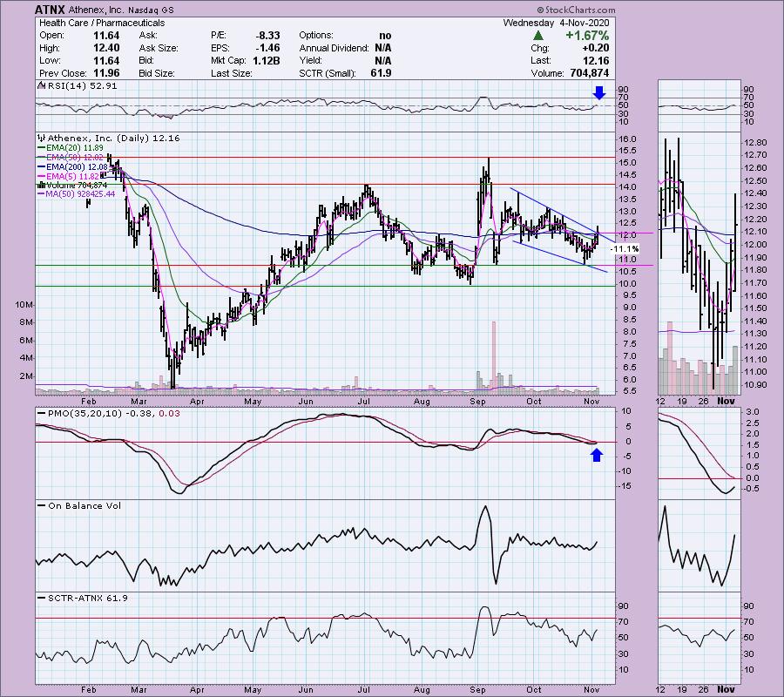
Task: Select the ATNX ticker symbol in the header
Action: [50, 10]
